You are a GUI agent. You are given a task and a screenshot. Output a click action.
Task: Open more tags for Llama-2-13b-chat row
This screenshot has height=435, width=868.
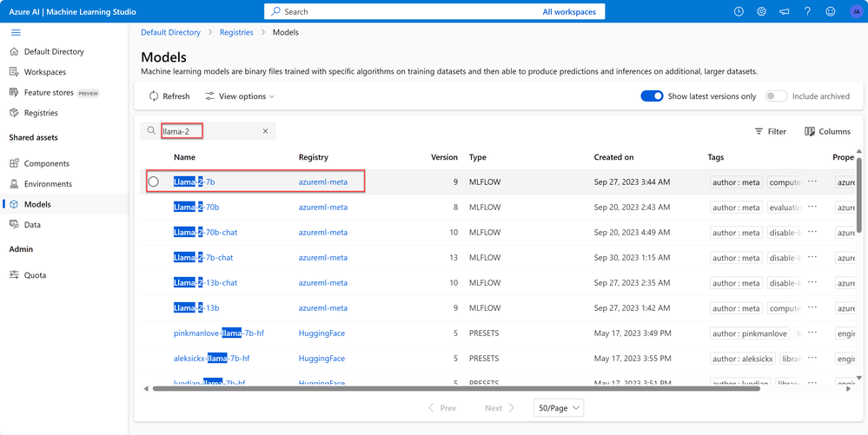pos(812,283)
